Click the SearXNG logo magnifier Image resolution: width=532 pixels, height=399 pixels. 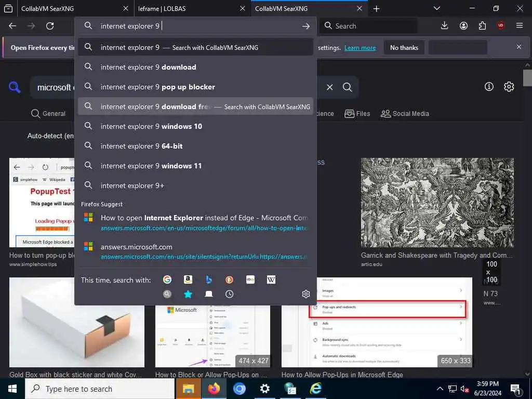point(15,87)
